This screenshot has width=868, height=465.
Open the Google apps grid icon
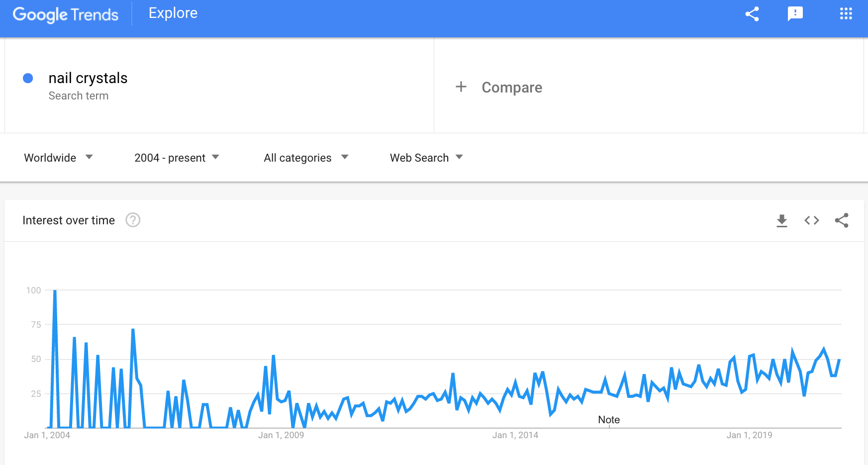[x=846, y=14]
